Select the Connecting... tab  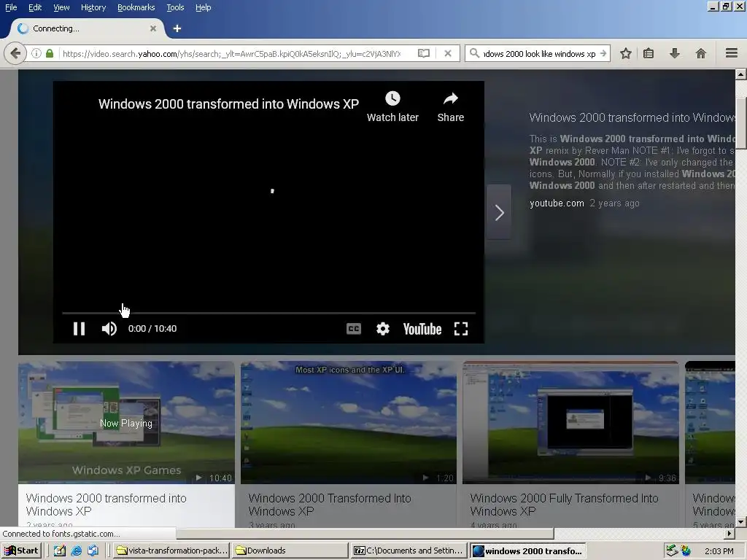click(86, 28)
